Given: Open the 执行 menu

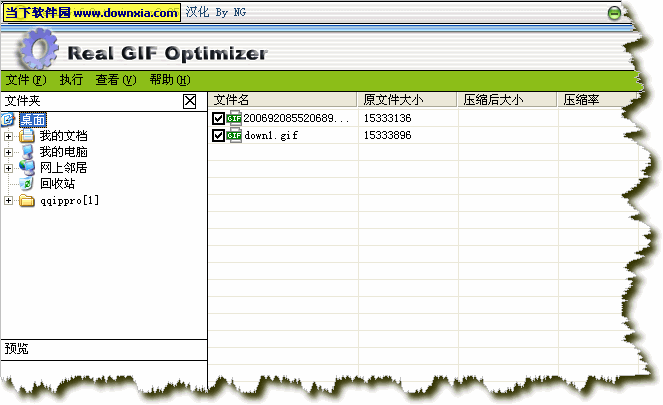Looking at the screenshot, I should (x=71, y=80).
